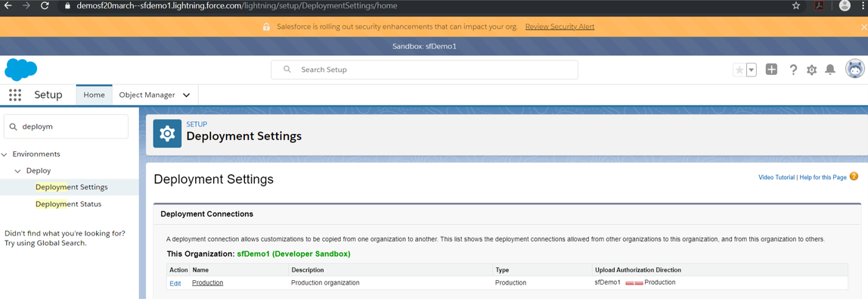The height and width of the screenshot is (299, 868).
Task: Click the Salesforce cloud logo
Action: [20, 70]
